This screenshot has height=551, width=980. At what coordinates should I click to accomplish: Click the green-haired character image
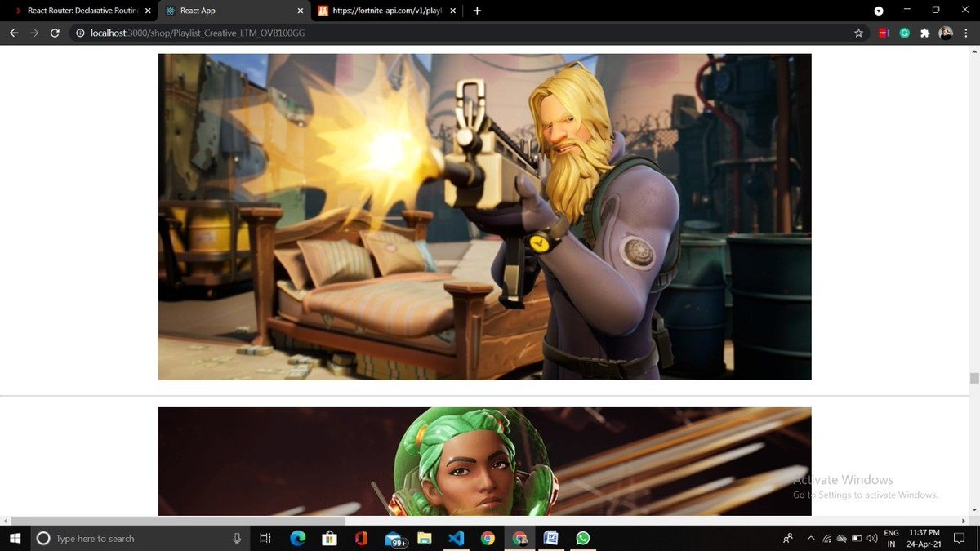(484, 460)
